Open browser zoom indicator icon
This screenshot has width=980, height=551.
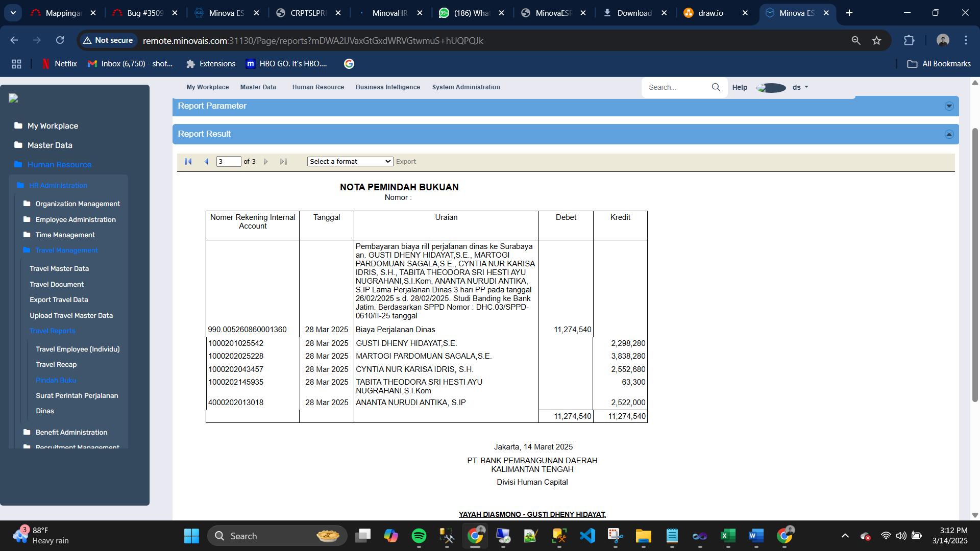[856, 40]
